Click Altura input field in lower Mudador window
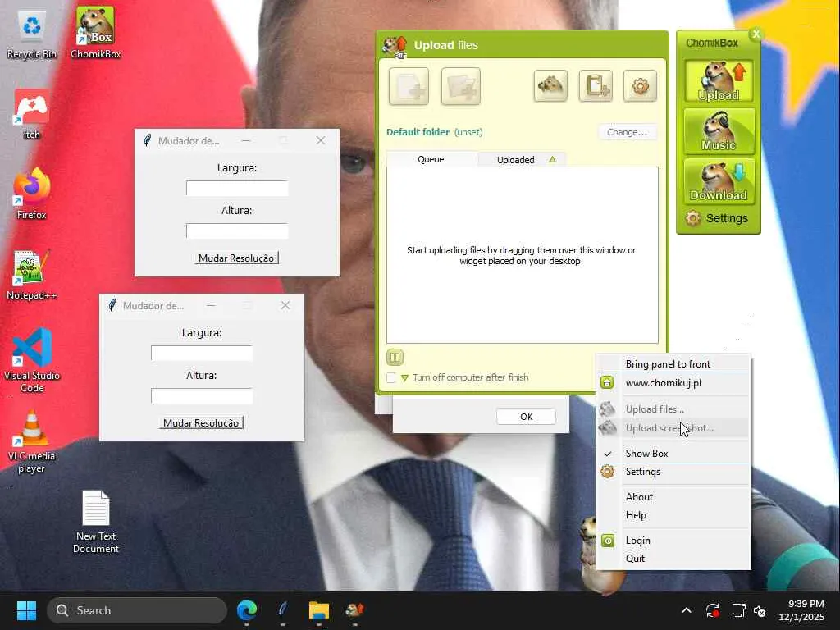The image size is (840, 630). click(x=202, y=396)
